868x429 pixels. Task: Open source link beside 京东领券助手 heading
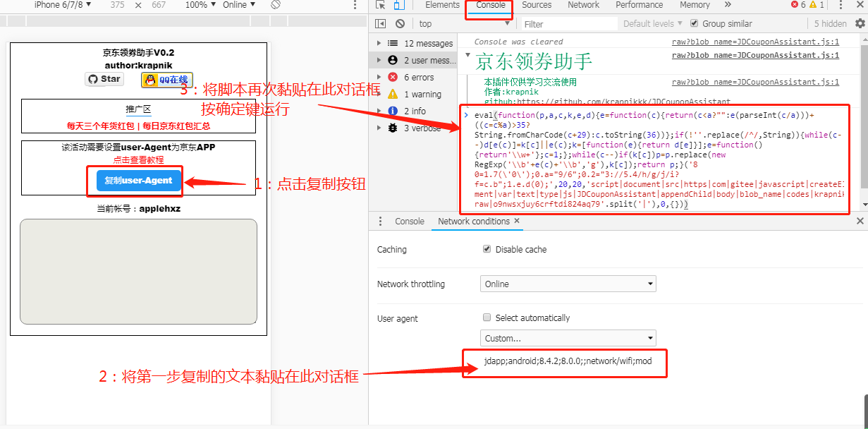point(755,55)
